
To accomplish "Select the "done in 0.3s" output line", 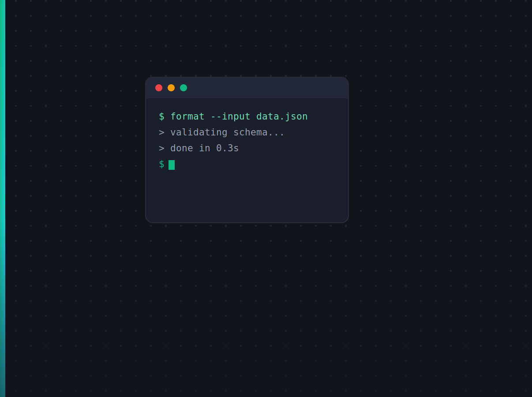I will click(x=199, y=148).
